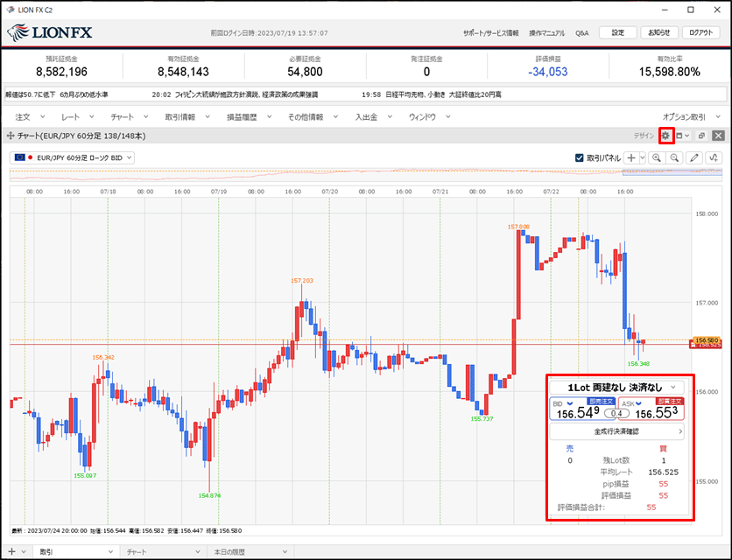Zoom out the chart with magnifier minus

(674, 157)
